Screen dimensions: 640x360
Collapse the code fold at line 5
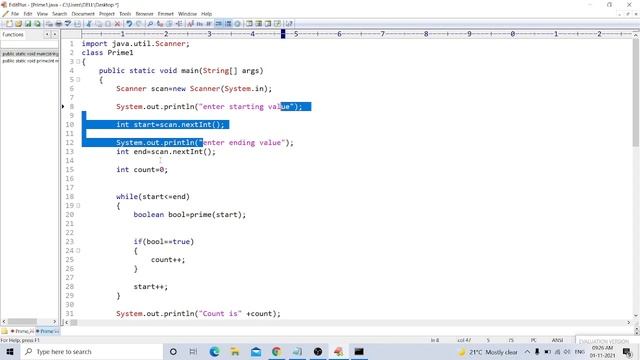tap(78, 80)
